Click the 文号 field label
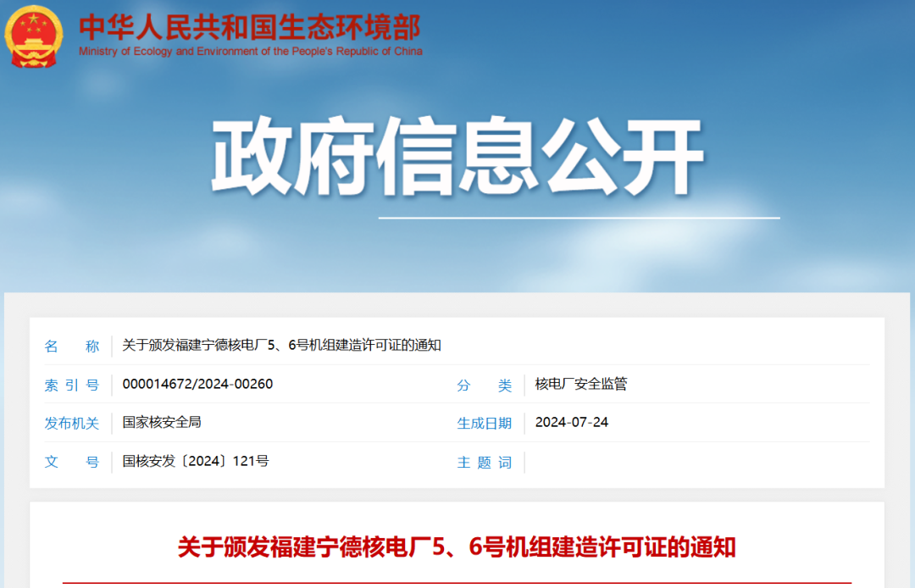915x588 pixels. click(72, 462)
